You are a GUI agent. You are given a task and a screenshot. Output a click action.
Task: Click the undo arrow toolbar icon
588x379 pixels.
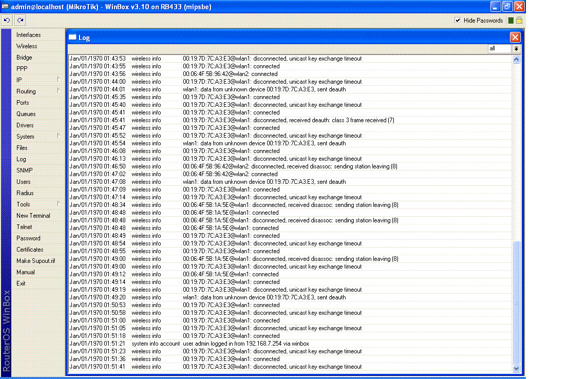(x=7, y=20)
